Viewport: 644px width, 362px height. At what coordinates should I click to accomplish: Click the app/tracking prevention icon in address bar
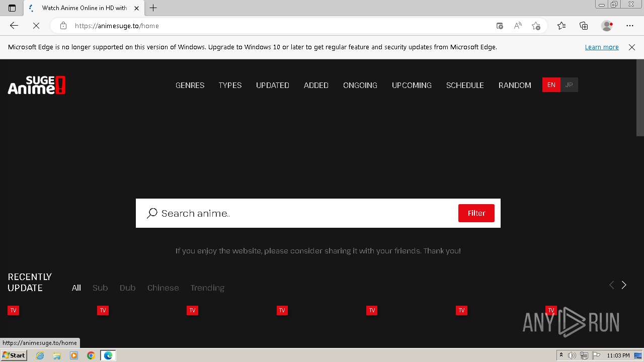tap(500, 26)
